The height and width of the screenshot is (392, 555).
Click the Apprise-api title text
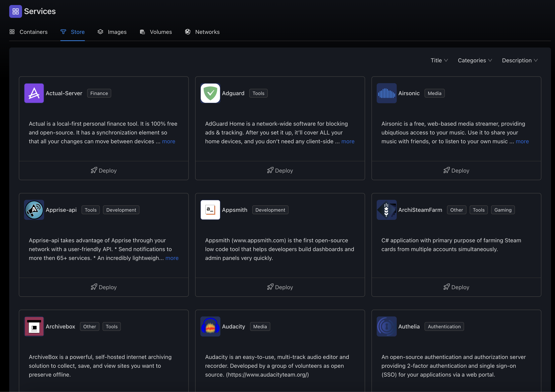click(x=61, y=210)
